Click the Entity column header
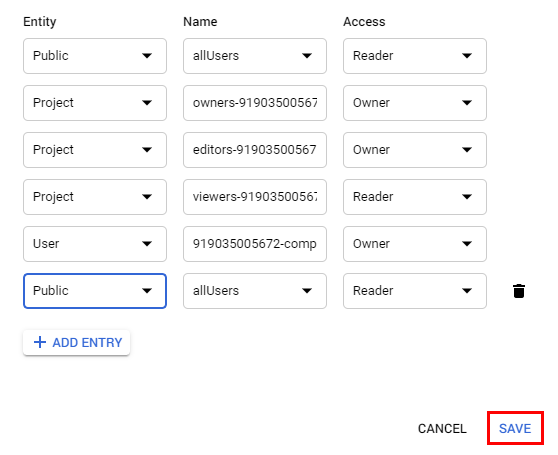 (40, 22)
